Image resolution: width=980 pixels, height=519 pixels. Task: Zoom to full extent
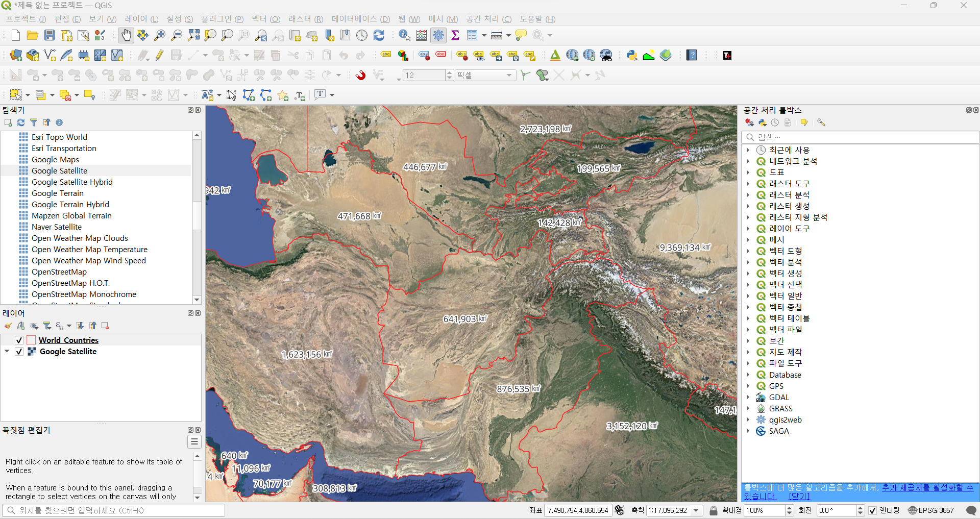coord(193,35)
